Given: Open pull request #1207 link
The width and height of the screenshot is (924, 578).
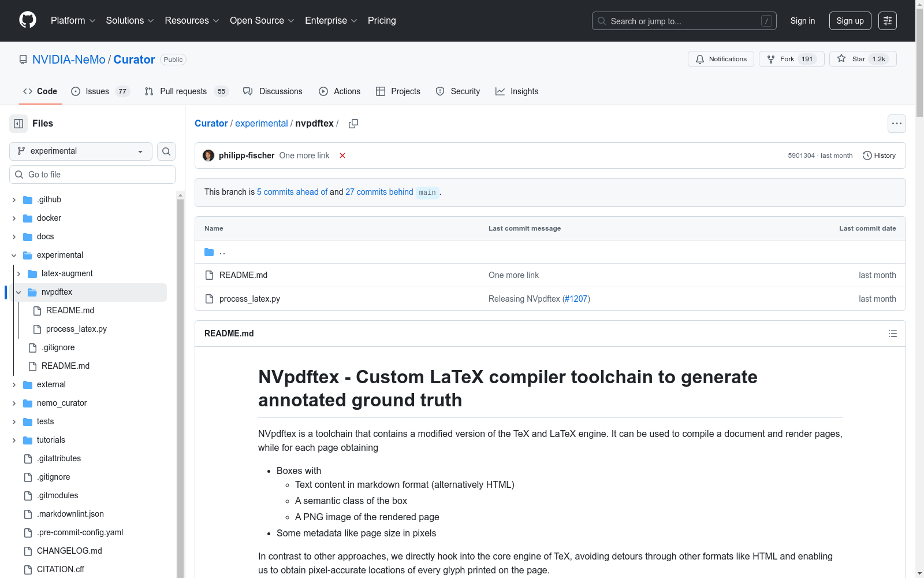Looking at the screenshot, I should pos(576,299).
